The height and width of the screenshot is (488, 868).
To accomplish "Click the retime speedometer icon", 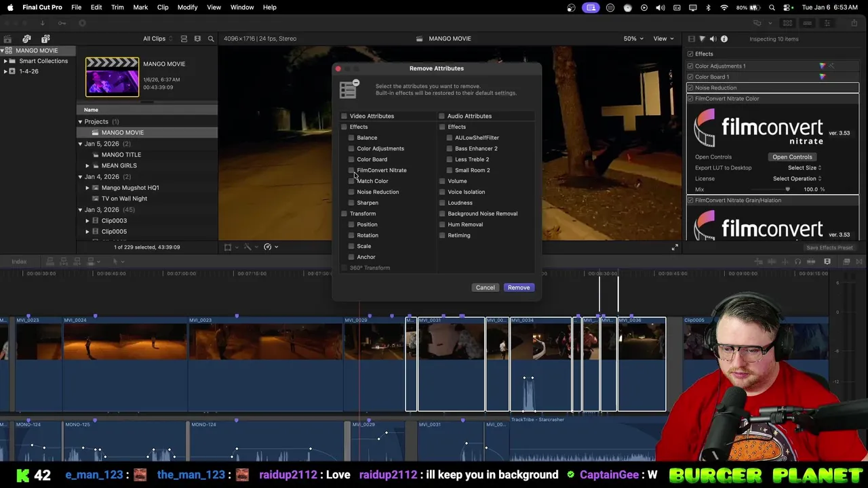I will click(268, 247).
